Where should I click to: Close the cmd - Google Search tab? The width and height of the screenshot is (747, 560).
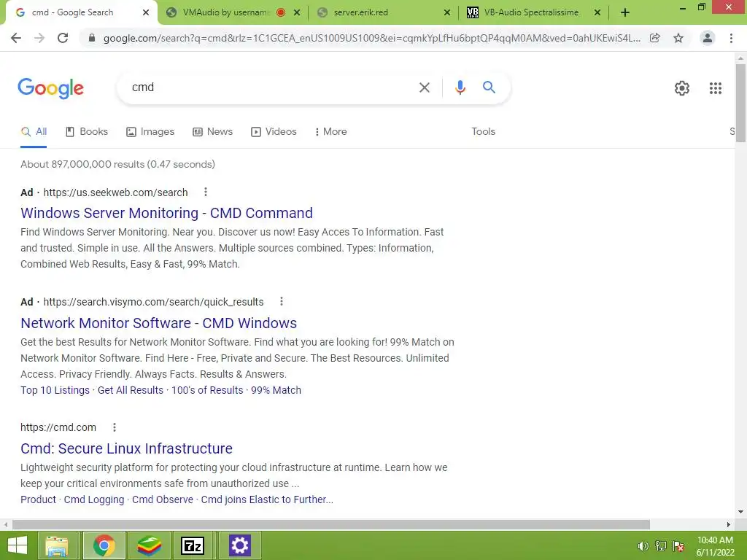click(x=146, y=13)
